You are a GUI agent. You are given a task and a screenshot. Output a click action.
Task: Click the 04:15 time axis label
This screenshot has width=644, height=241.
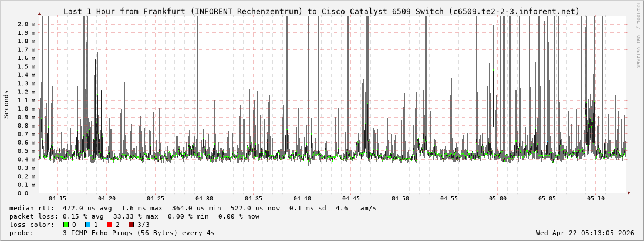point(58,199)
